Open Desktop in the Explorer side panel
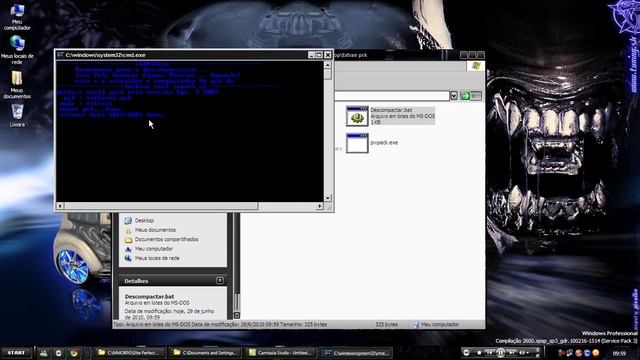 pos(139,220)
